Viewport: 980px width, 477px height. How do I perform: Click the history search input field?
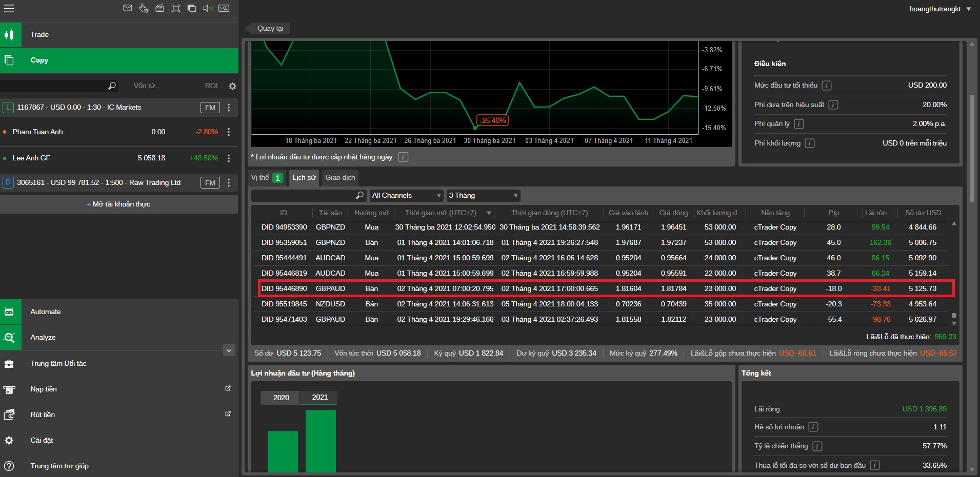point(304,196)
